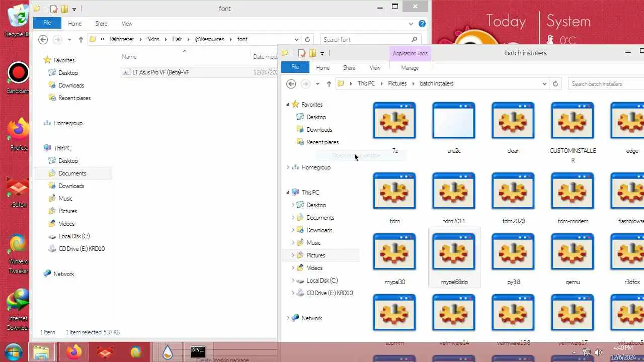Open the Winaero Tweaker desktop shortcut

pos(18,254)
